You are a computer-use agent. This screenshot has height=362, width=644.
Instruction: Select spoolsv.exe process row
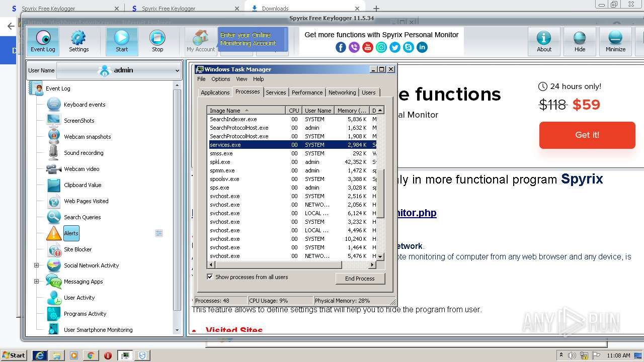(x=292, y=179)
